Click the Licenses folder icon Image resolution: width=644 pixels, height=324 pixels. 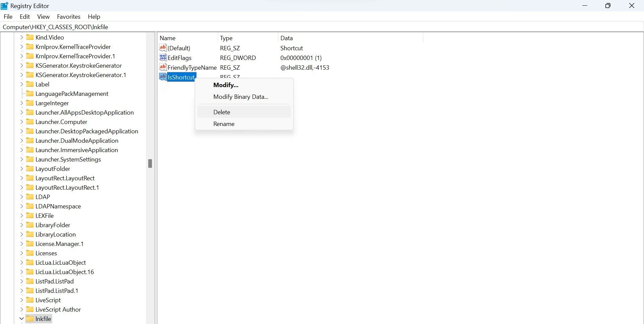[30, 253]
